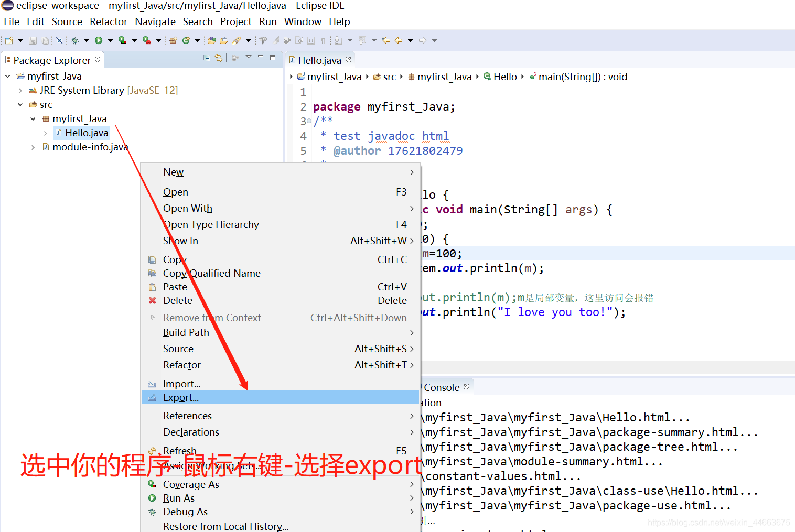Click the New Java Class icon
Screen dimensions: 795x532
click(186, 40)
